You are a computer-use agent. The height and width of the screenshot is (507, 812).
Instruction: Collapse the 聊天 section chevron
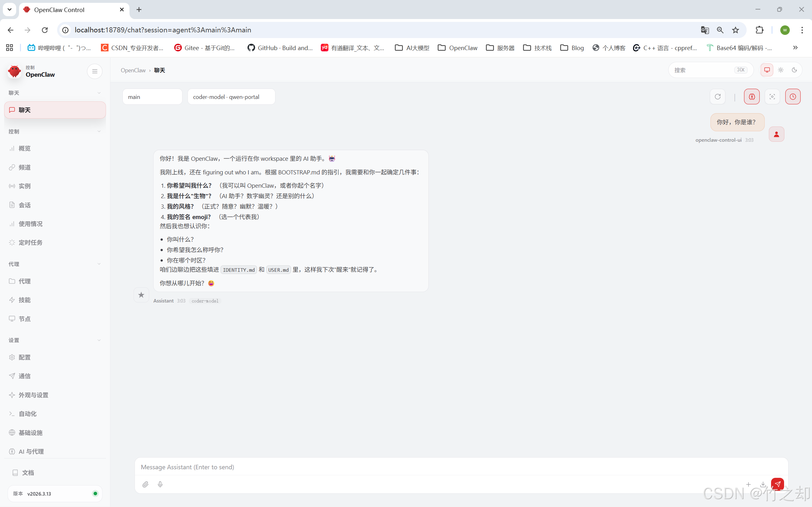99,93
